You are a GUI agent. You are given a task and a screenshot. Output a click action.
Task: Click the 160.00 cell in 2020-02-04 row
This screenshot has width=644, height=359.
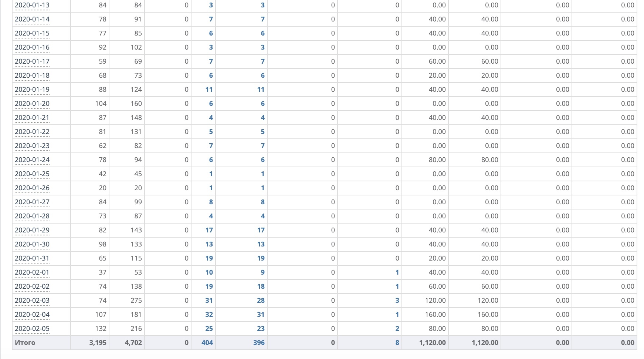point(435,315)
